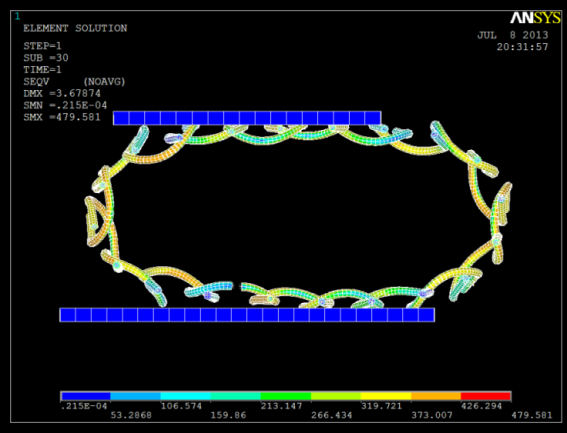Pick the yellow legend swatch above 319.721
This screenshot has height=433, width=567.
[x=386, y=396]
